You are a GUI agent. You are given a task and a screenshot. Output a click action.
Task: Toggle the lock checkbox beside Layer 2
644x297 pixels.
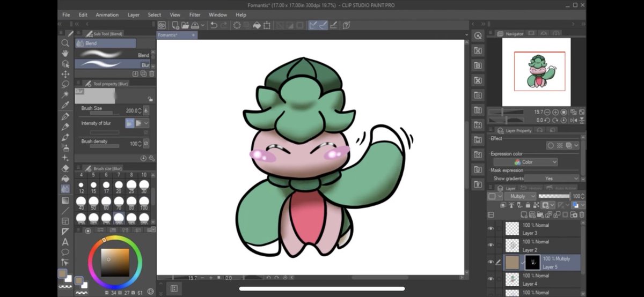499,246
